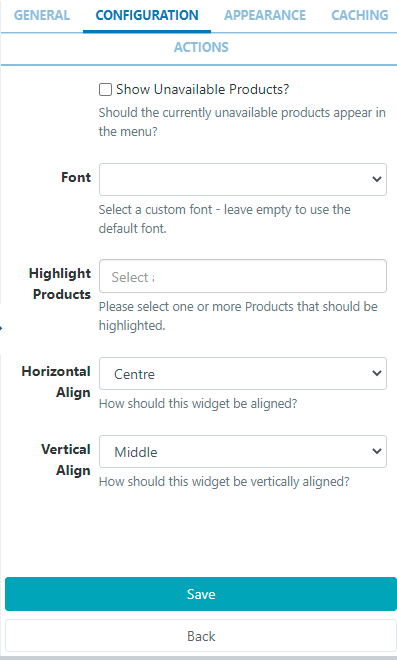Expand the Horizontal Align dropdown showing Centre
This screenshot has height=660, width=397.
pyautogui.click(x=243, y=373)
